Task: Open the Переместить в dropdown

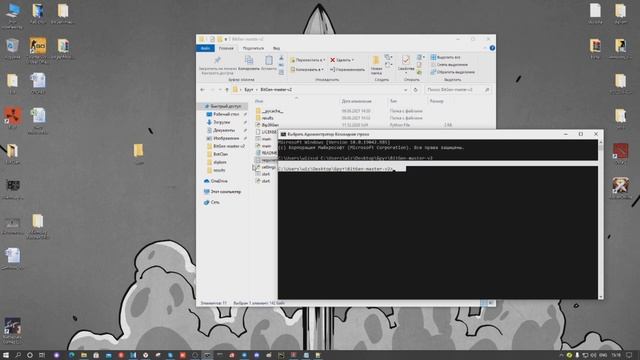Action: click(x=307, y=60)
